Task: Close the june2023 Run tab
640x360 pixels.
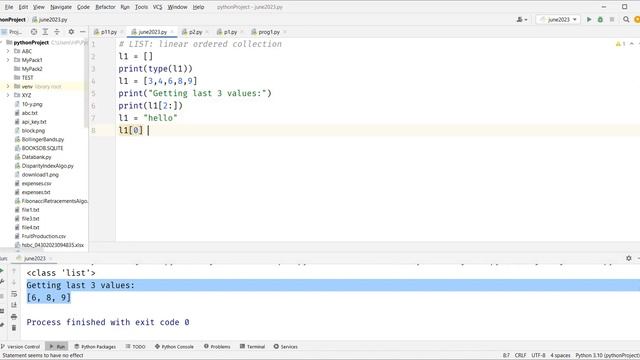Action: (50, 258)
